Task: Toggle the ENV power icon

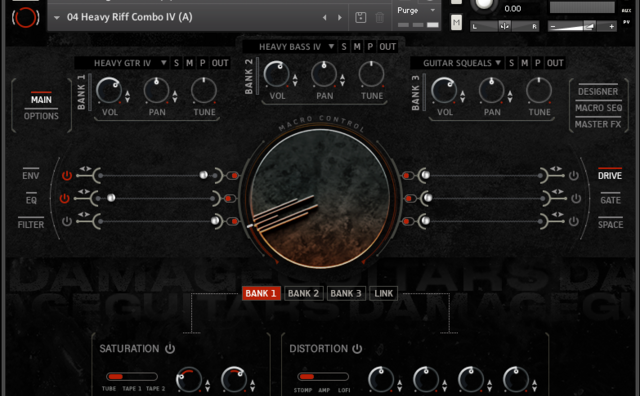Action: (x=67, y=175)
